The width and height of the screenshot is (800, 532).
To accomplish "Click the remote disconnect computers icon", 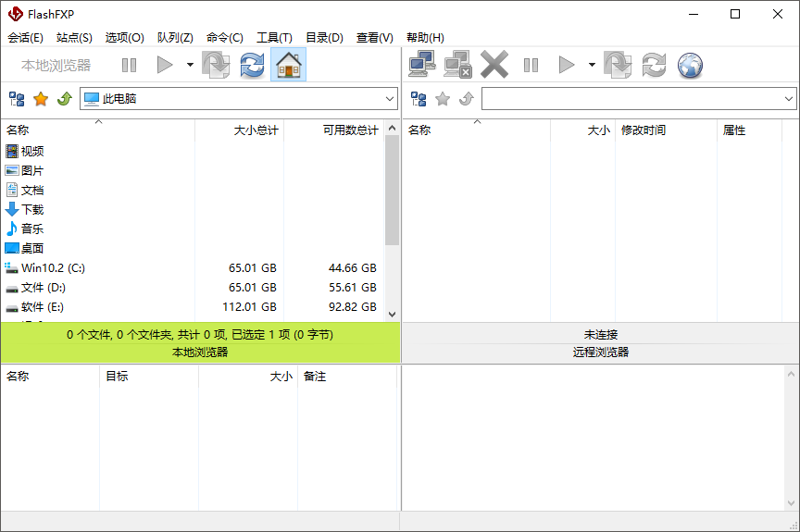I will tap(457, 65).
